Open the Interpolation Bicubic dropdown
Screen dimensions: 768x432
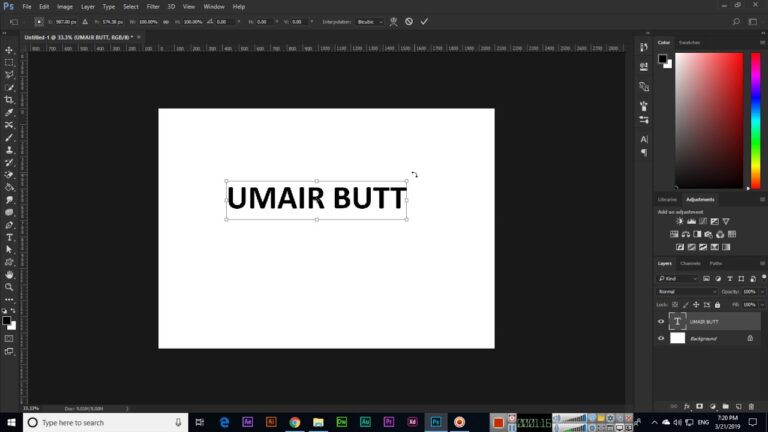(369, 21)
